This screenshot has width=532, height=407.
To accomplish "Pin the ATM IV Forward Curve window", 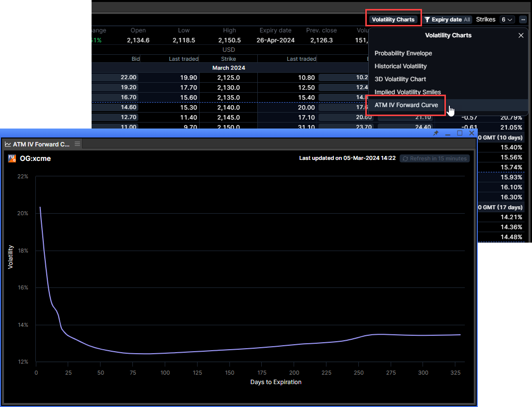I will [435, 133].
